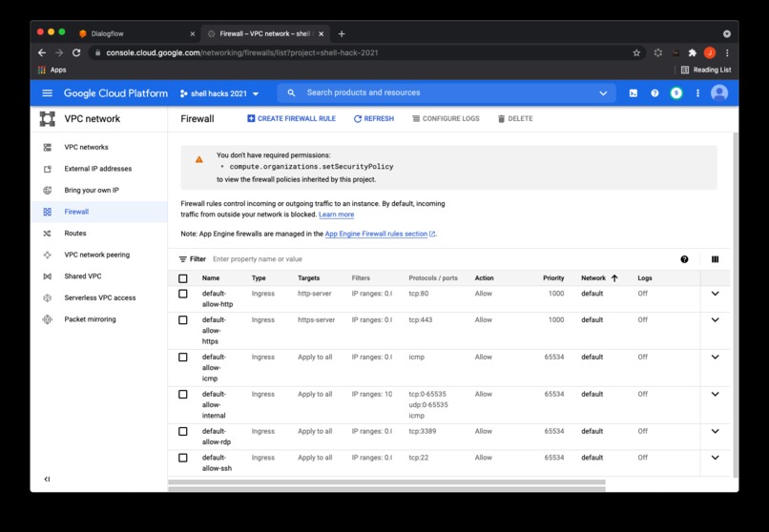Select Routes in the sidebar
The width and height of the screenshot is (769, 532).
coord(75,234)
